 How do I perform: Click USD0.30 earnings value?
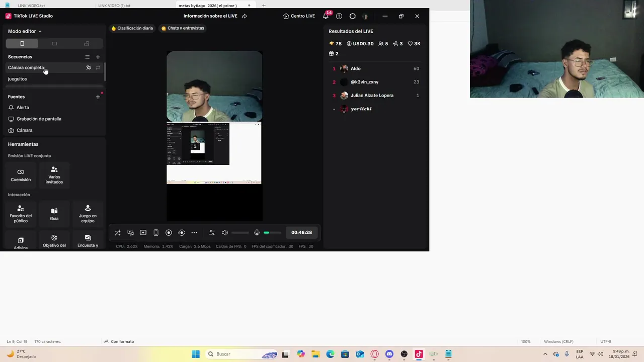click(x=360, y=44)
